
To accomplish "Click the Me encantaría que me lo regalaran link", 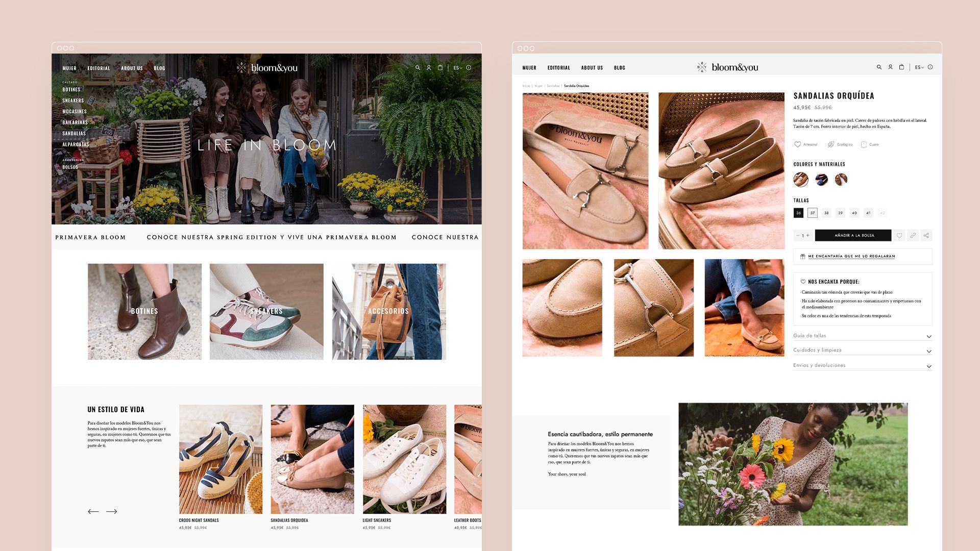I will click(851, 256).
